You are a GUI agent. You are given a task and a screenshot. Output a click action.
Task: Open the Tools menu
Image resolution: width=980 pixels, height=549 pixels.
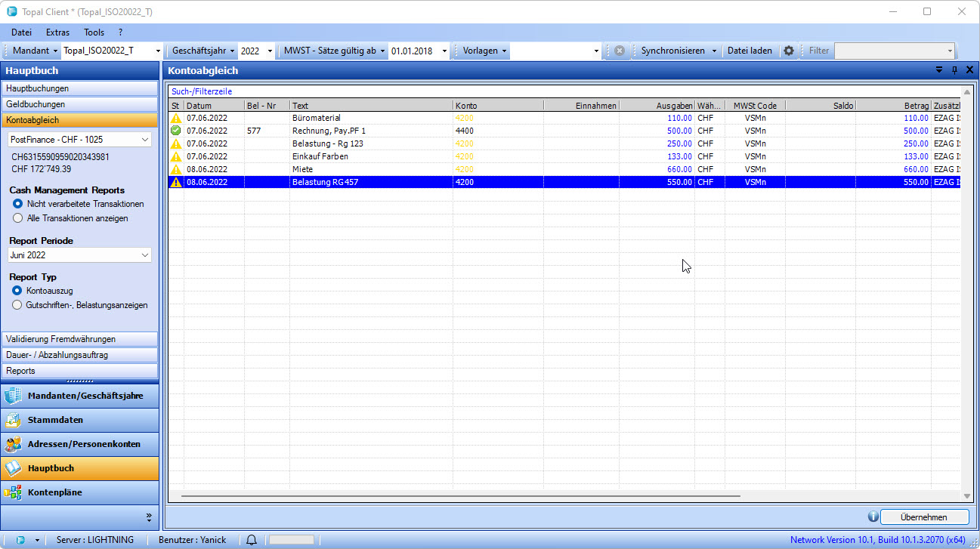pyautogui.click(x=94, y=32)
